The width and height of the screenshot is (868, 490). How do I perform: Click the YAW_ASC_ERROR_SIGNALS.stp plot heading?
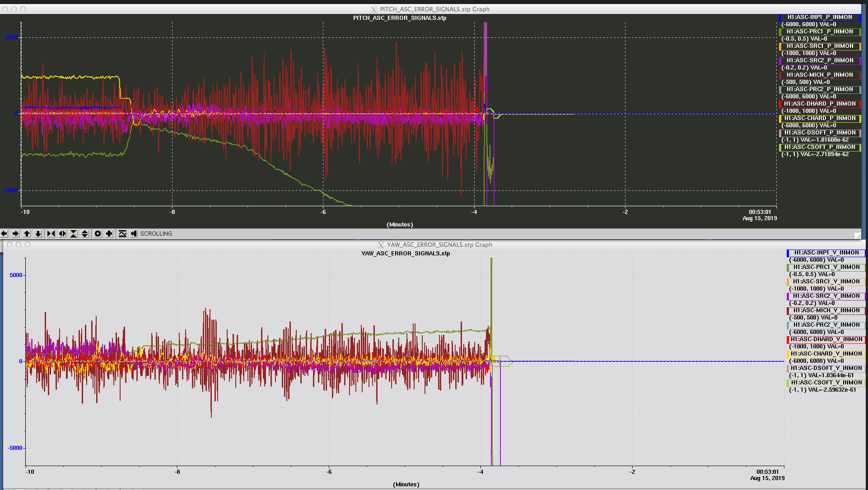point(406,254)
